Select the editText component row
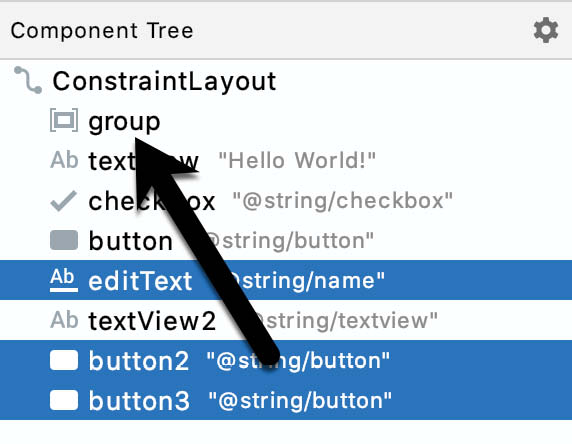Screen dimensions: 572x444 (286, 280)
